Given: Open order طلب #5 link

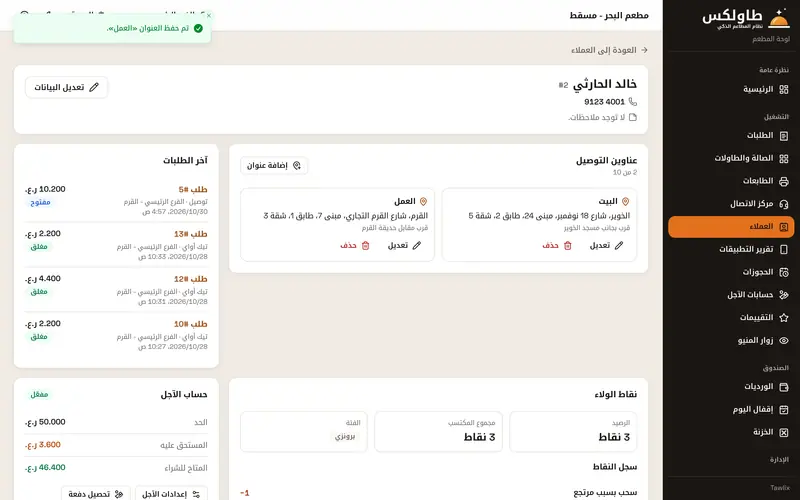Looking at the screenshot, I should pos(193,190).
